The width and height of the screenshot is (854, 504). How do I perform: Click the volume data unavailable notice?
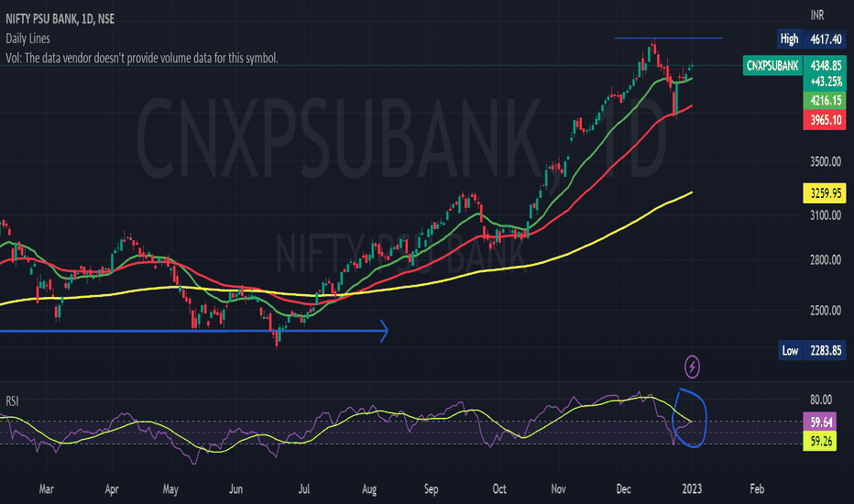142,59
